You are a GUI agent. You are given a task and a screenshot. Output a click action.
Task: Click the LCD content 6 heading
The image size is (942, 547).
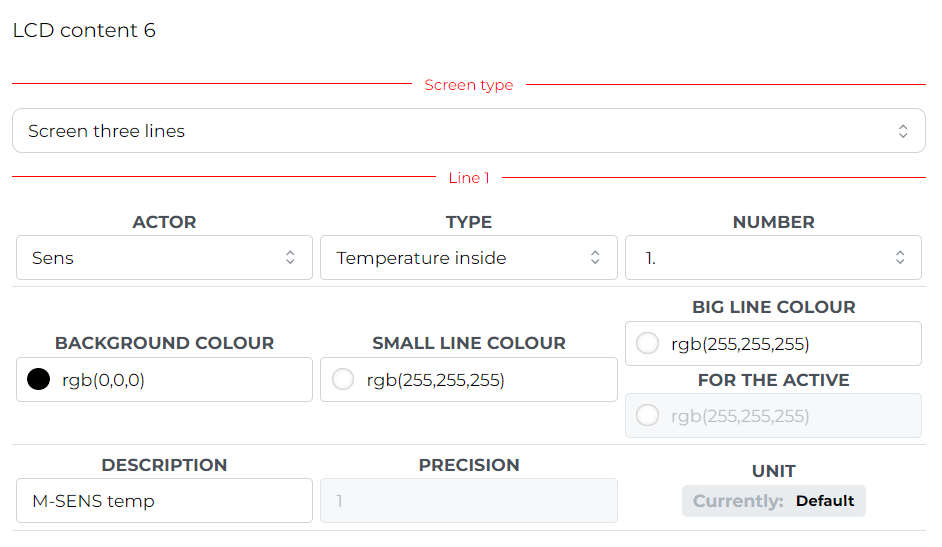click(x=84, y=30)
